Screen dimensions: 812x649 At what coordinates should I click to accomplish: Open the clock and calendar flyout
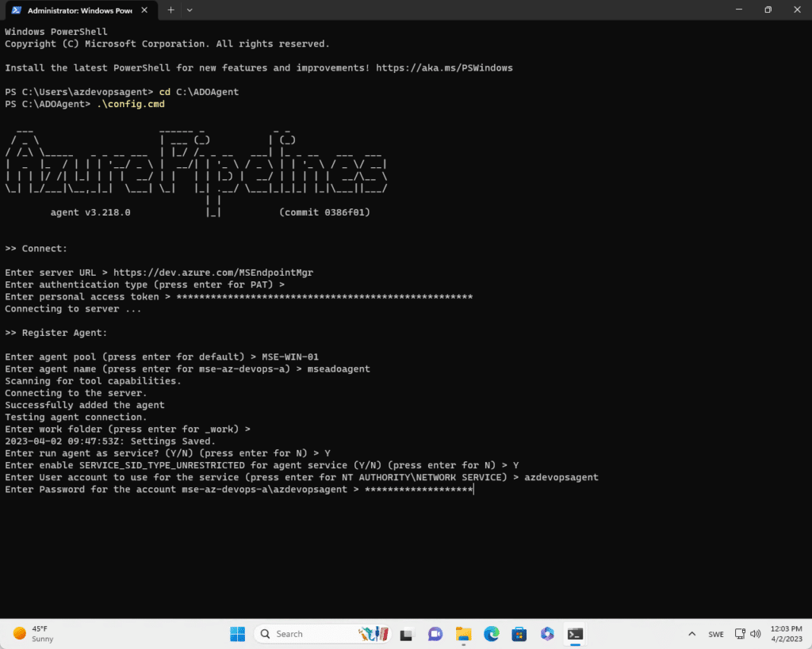click(x=786, y=634)
